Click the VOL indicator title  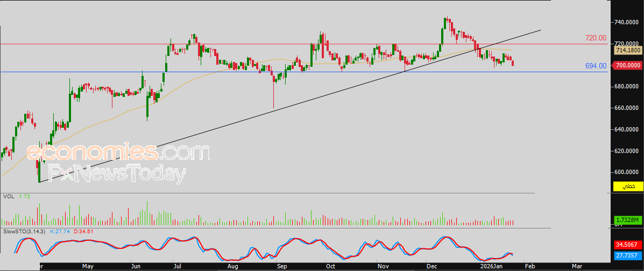[8, 197]
